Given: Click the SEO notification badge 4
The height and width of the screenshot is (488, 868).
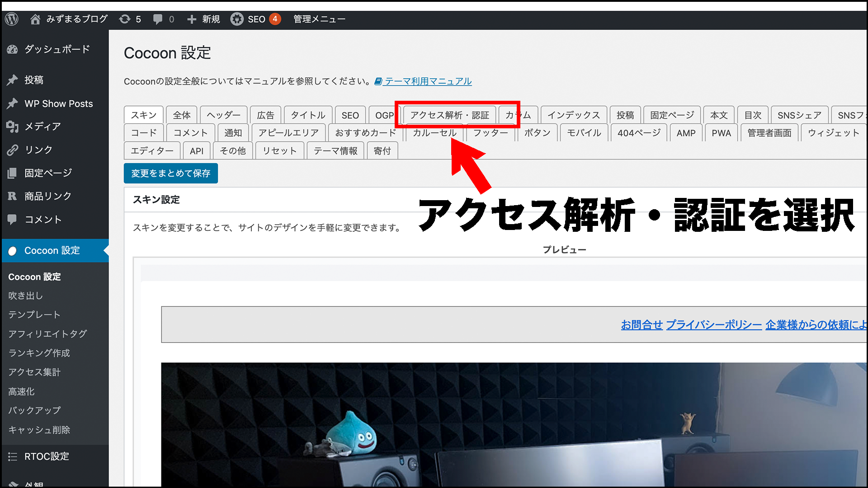Looking at the screenshot, I should (275, 19).
